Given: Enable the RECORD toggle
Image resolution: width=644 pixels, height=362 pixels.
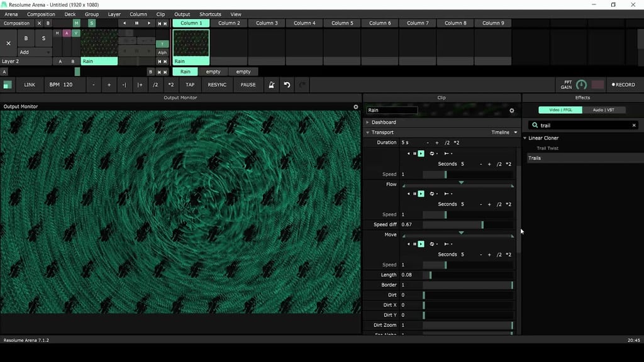Looking at the screenshot, I should click(623, 85).
